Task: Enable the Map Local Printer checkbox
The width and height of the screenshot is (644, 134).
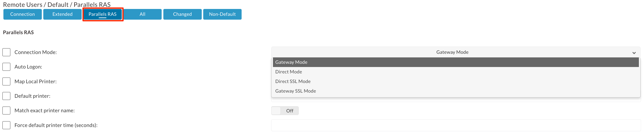Action: [6, 81]
